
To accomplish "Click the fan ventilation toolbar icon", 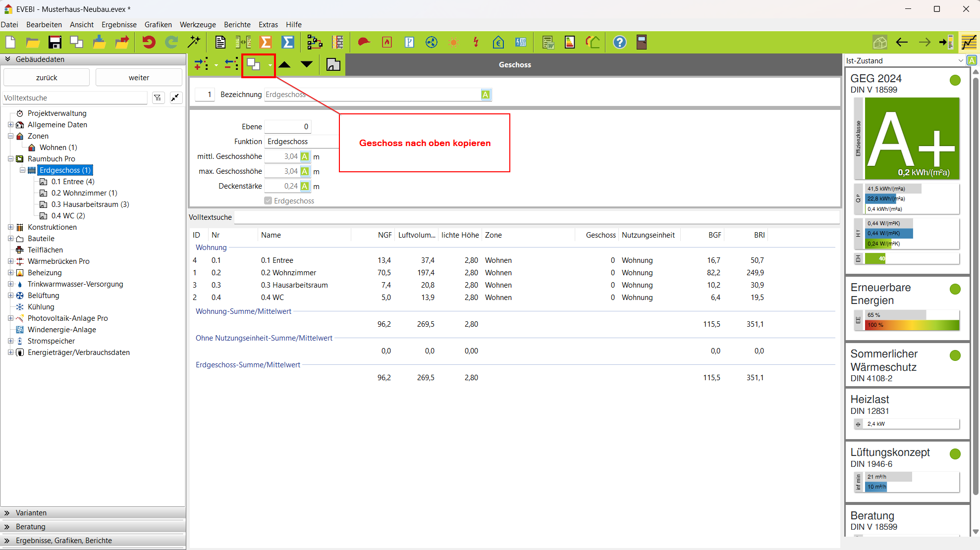I will [x=432, y=43].
